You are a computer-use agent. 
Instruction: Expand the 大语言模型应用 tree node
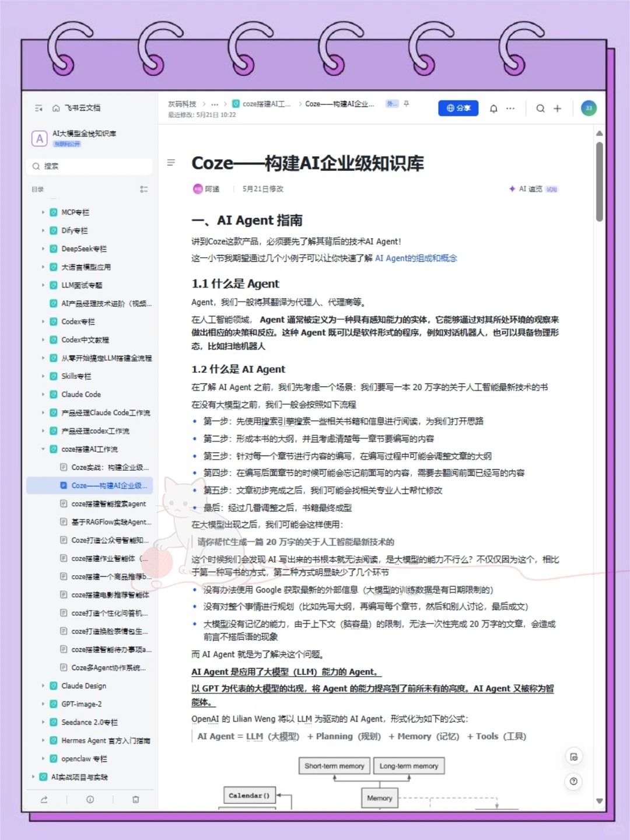click(x=43, y=267)
